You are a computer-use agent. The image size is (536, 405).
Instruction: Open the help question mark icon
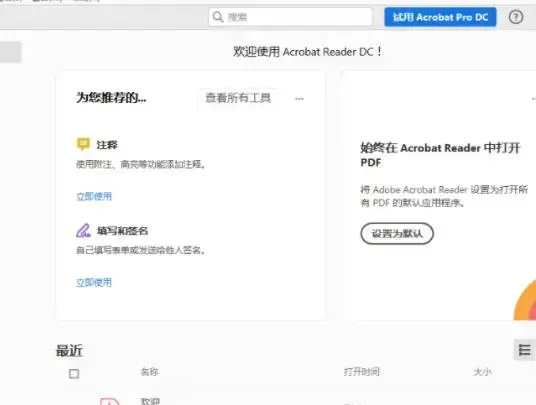(x=516, y=17)
